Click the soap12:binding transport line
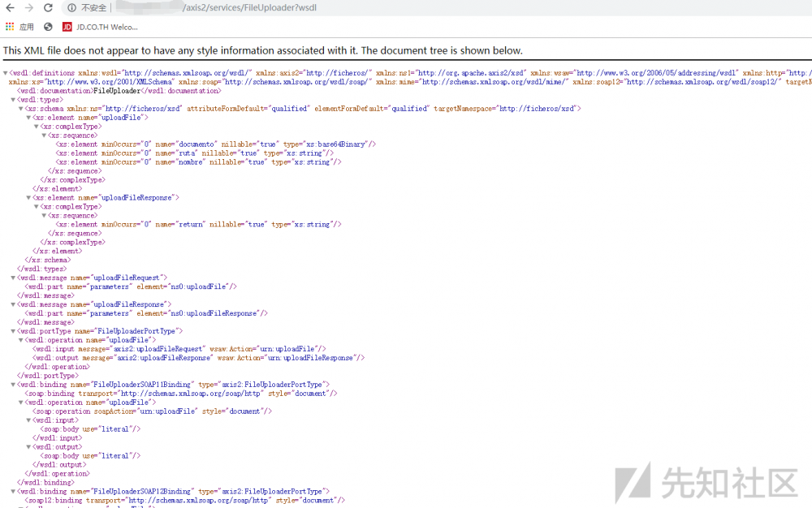 (185, 501)
